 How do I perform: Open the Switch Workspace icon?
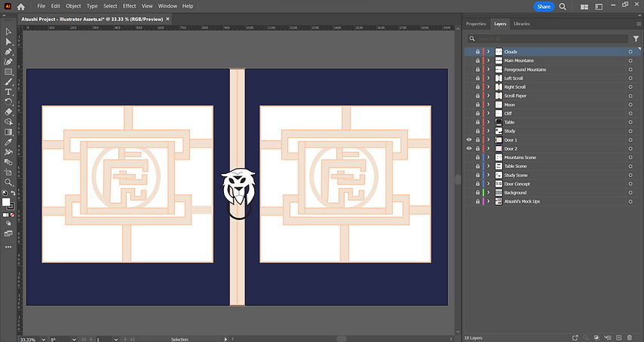click(x=599, y=7)
